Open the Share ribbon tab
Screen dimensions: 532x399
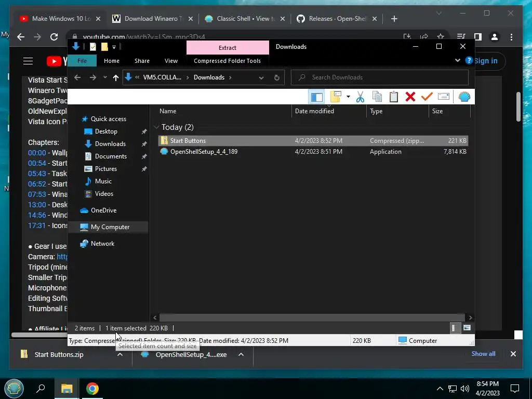142,61
